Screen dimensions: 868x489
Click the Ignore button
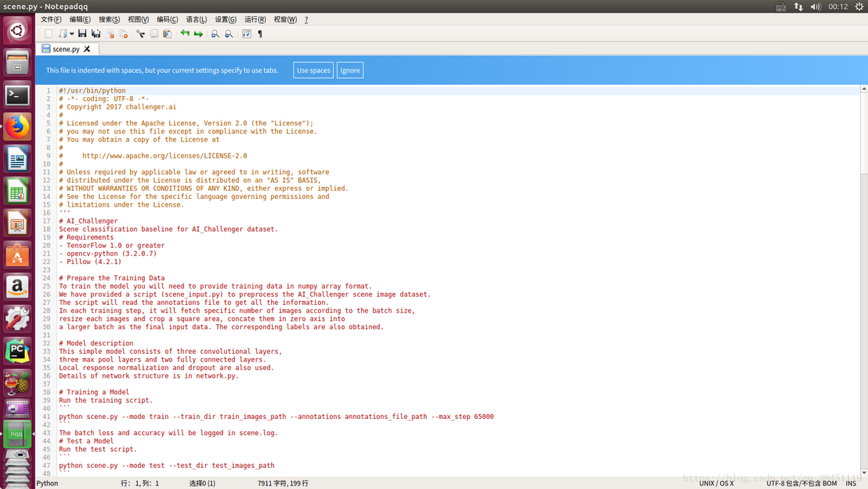(x=350, y=70)
